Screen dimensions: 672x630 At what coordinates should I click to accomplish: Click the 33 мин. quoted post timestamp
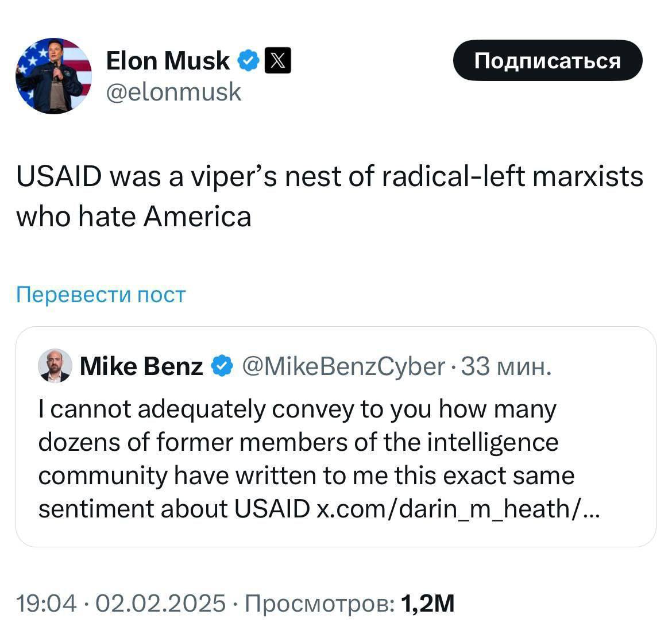pyautogui.click(x=507, y=366)
